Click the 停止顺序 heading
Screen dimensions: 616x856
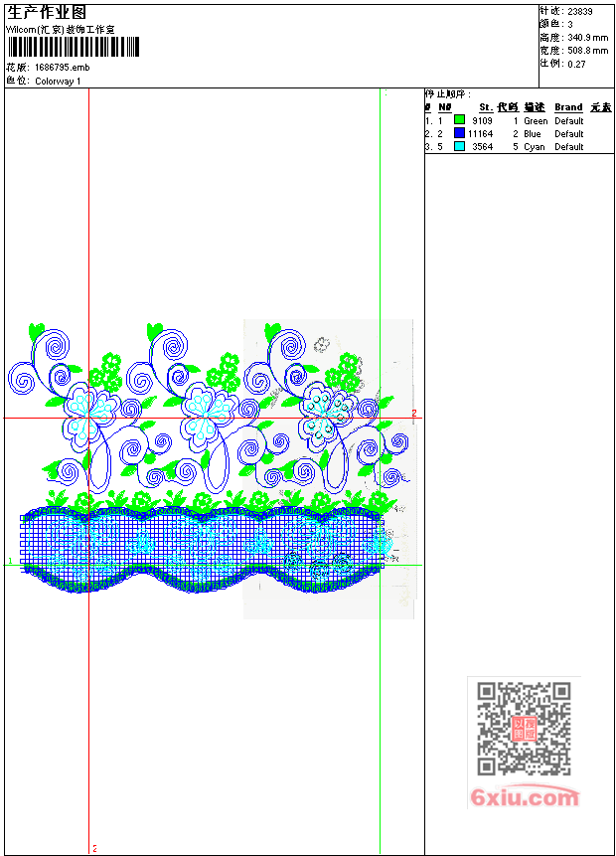coord(448,94)
